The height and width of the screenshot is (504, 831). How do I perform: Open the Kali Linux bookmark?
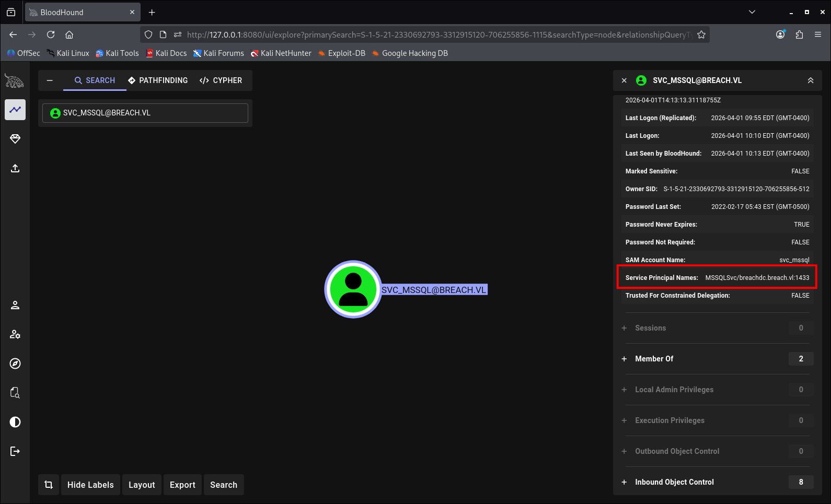click(68, 53)
